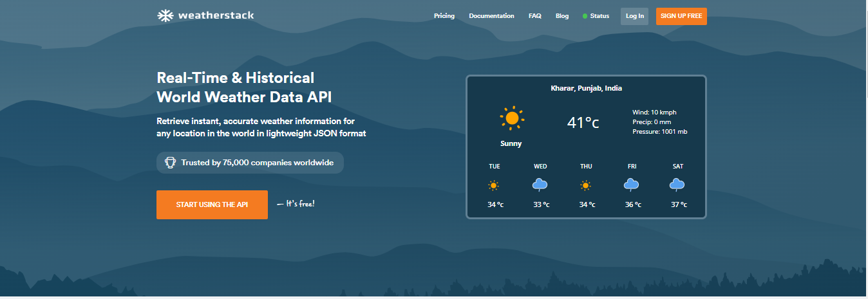Open the Pricing page

pos(444,16)
